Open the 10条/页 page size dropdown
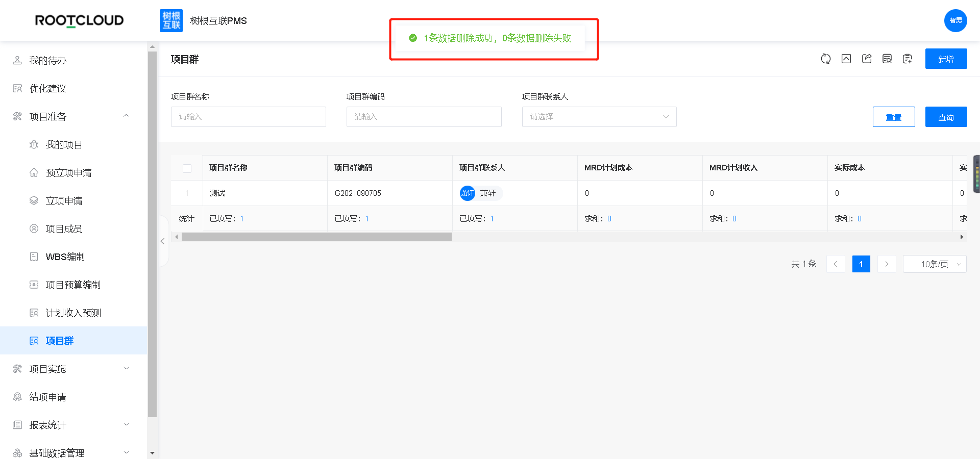The width and height of the screenshot is (980, 459). coord(935,264)
